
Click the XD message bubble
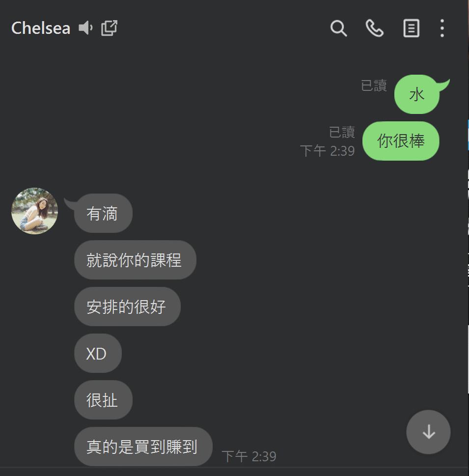(98, 353)
